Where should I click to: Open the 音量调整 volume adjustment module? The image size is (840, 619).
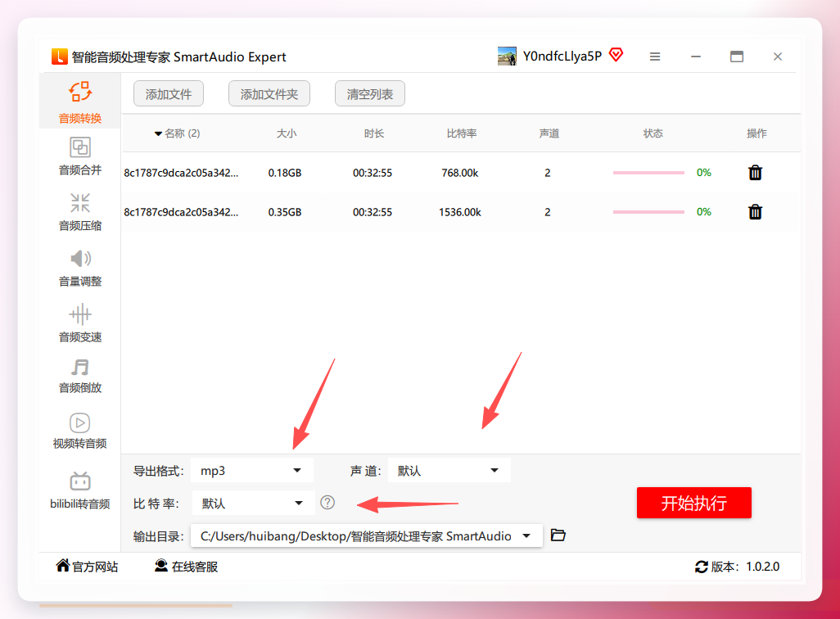[79, 268]
